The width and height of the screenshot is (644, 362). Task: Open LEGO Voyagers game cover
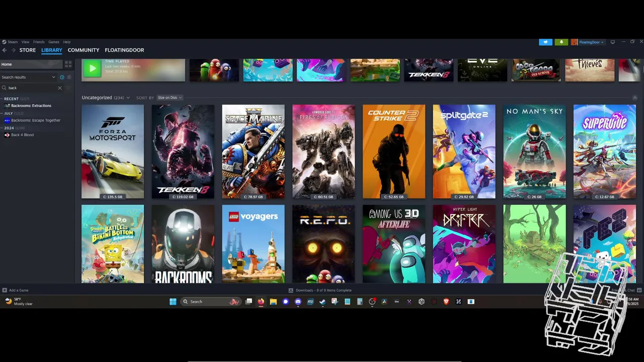pos(253,244)
